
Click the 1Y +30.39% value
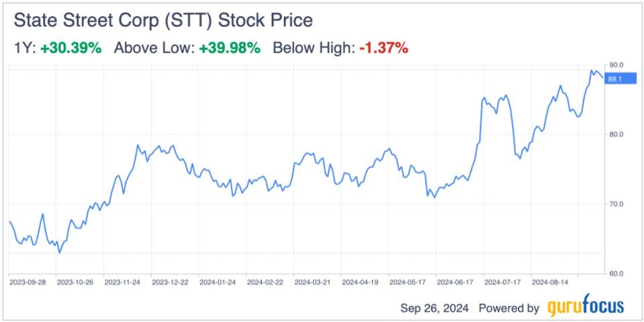coord(72,48)
